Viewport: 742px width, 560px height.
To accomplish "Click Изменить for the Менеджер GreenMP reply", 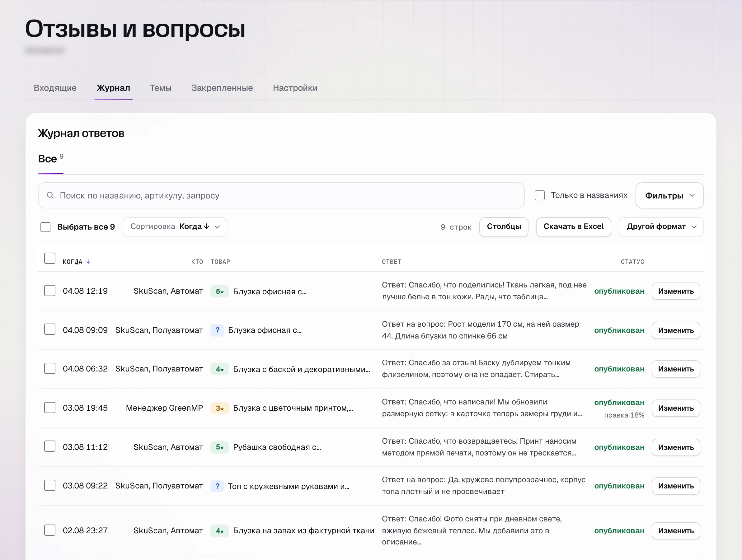I will point(676,408).
